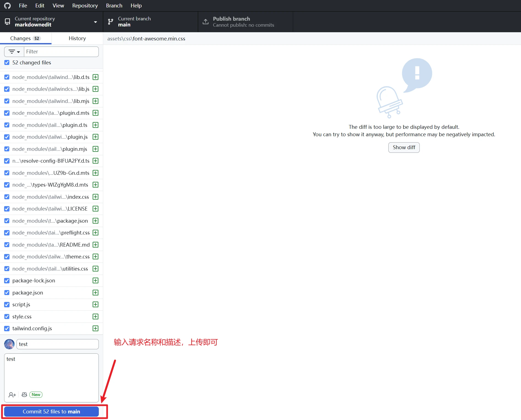Click the add icon beside package.json
Image resolution: width=521 pixels, height=420 pixels.
pyautogui.click(x=95, y=293)
